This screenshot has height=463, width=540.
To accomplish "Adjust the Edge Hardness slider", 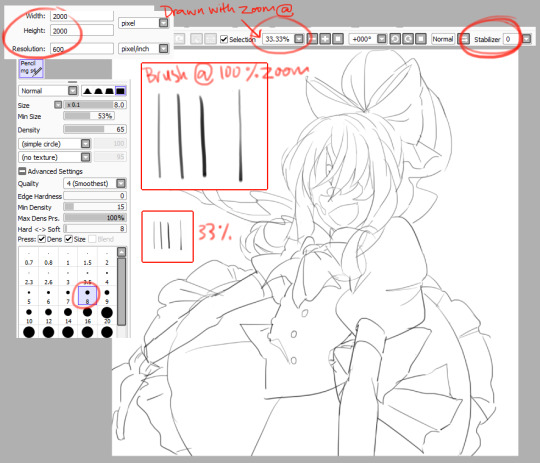I will [95, 196].
